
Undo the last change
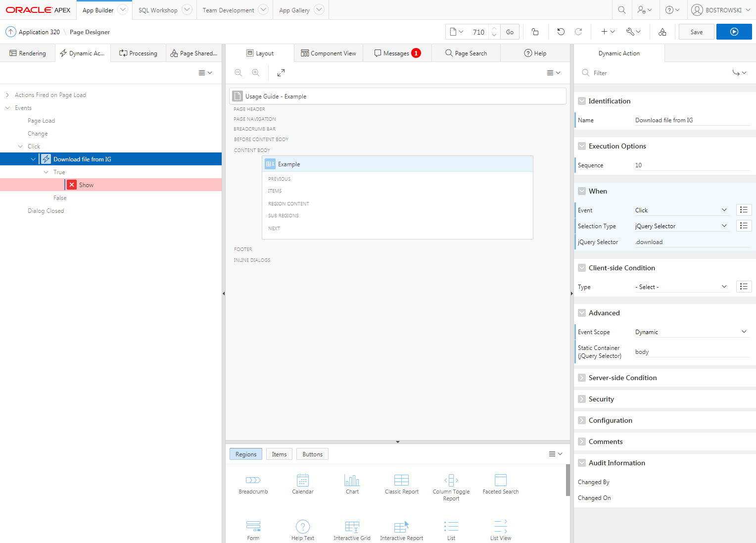click(561, 32)
